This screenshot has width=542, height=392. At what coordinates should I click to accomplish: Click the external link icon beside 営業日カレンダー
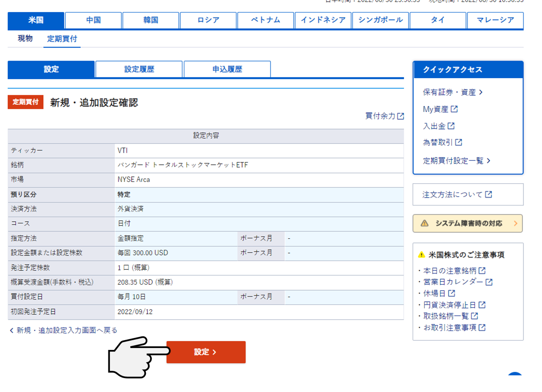490,281
